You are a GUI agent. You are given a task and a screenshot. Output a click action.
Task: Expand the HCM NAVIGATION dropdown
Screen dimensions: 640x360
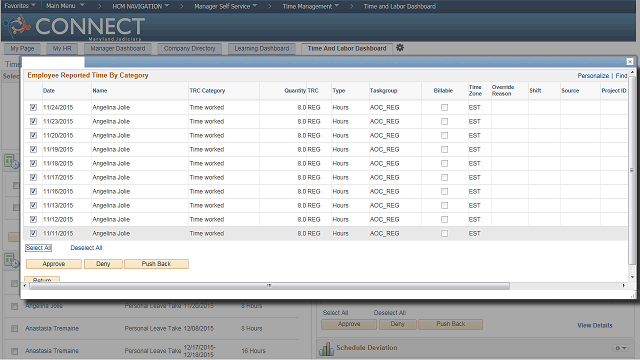tap(141, 6)
